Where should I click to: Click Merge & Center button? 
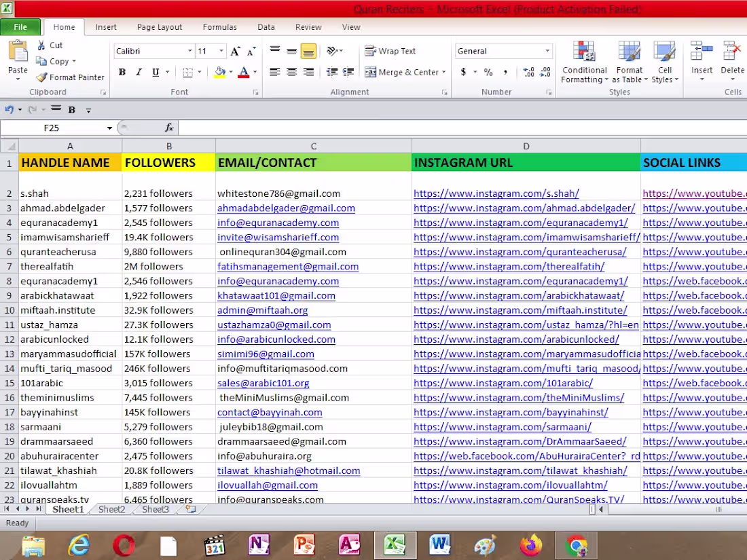[x=401, y=72]
